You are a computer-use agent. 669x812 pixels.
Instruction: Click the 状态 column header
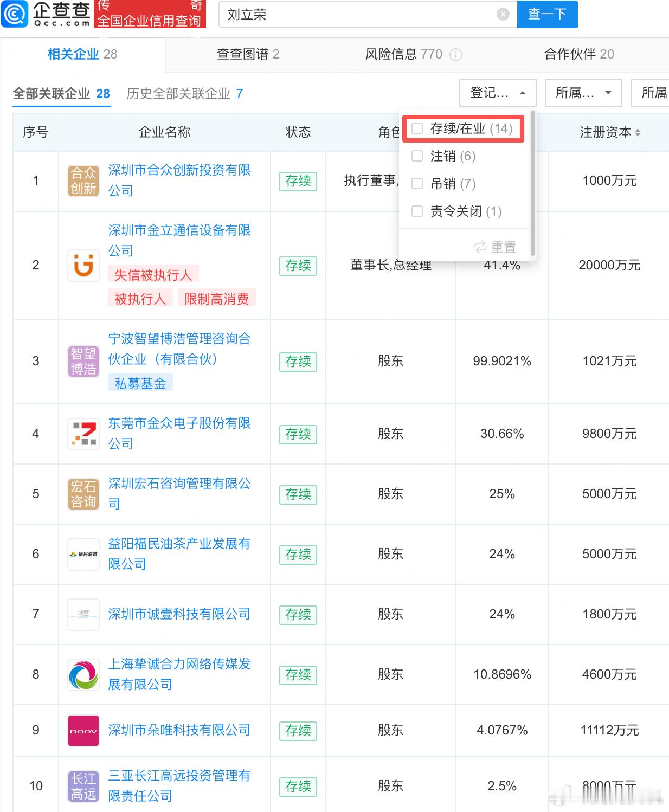[298, 132]
